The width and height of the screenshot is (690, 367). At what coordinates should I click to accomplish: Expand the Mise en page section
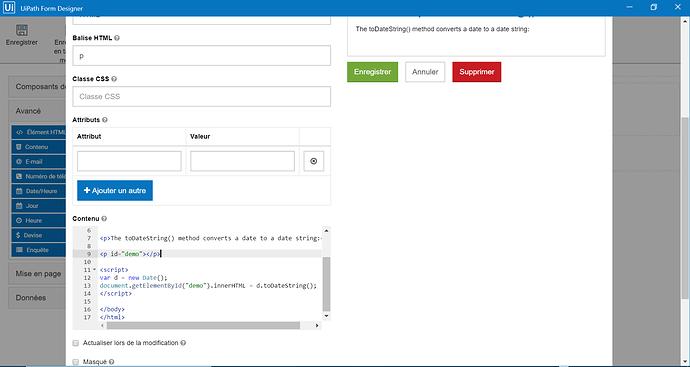(x=37, y=274)
